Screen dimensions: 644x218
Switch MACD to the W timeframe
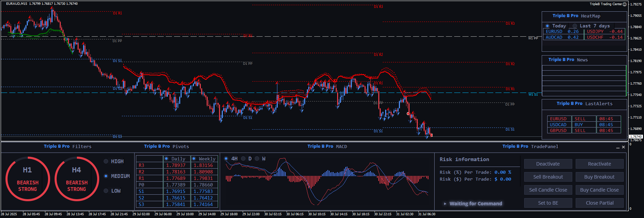(x=257, y=159)
